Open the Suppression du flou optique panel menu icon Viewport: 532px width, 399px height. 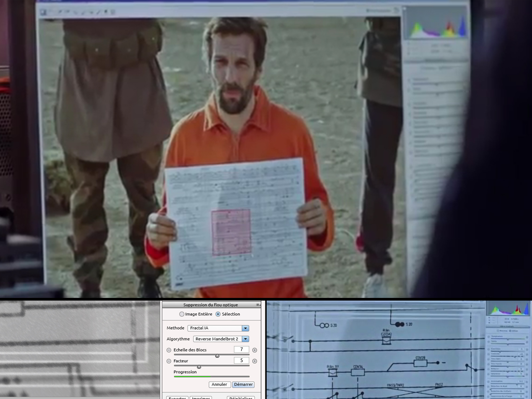click(258, 305)
